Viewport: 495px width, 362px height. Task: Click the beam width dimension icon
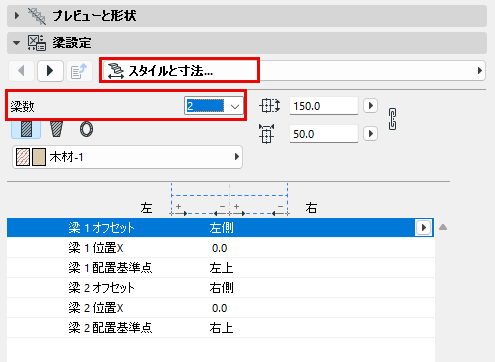click(x=266, y=134)
